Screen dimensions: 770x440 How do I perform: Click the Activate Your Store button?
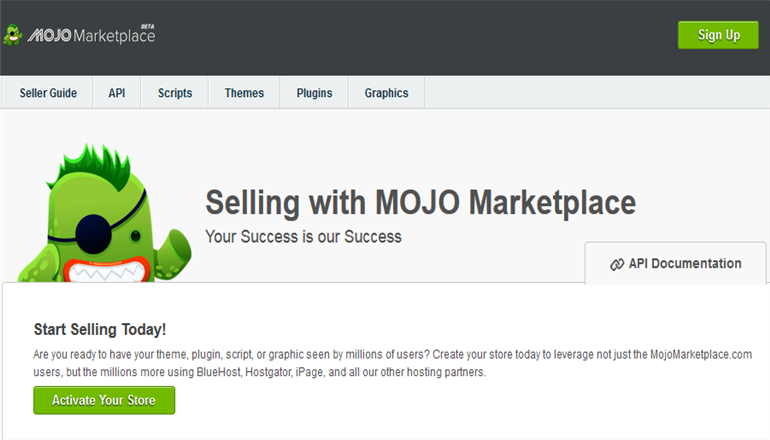tap(104, 400)
